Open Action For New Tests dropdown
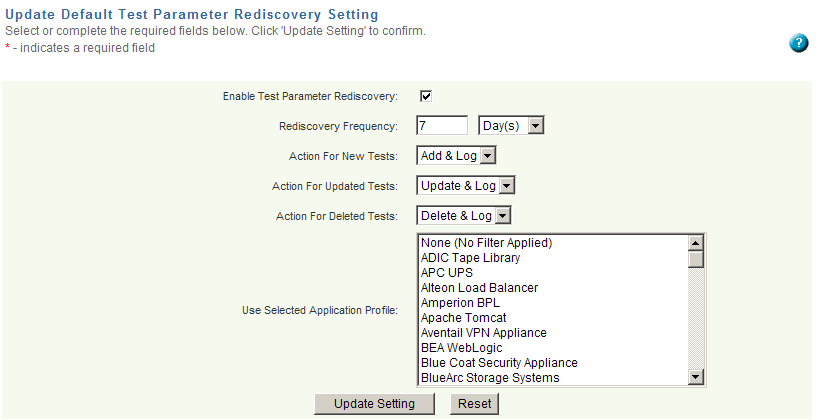Screen dimensions: 816x420 tap(457, 156)
